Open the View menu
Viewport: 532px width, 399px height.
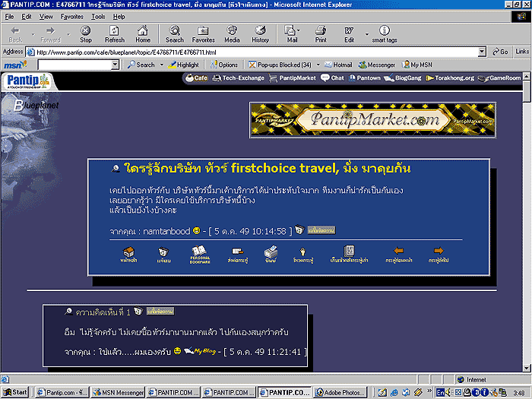pyautogui.click(x=46, y=17)
